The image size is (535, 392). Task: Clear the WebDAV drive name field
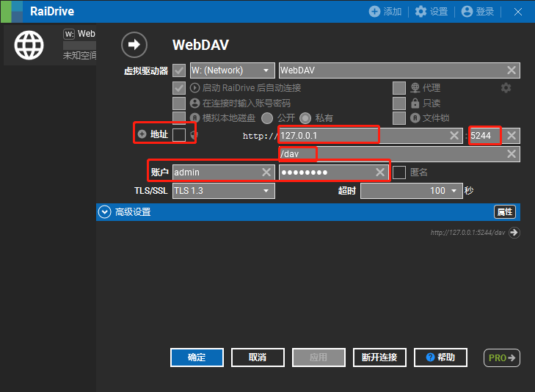(x=512, y=70)
